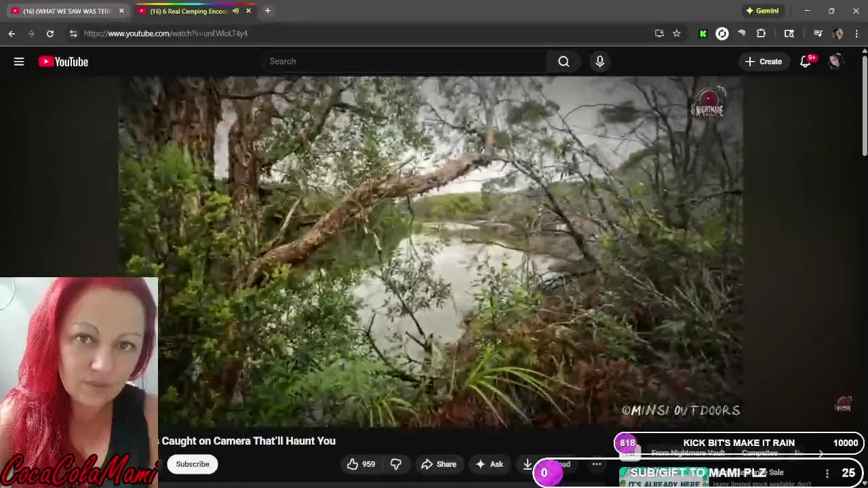Click the page vertical scrollbar thumb
The image size is (868, 488).
pos(865,105)
